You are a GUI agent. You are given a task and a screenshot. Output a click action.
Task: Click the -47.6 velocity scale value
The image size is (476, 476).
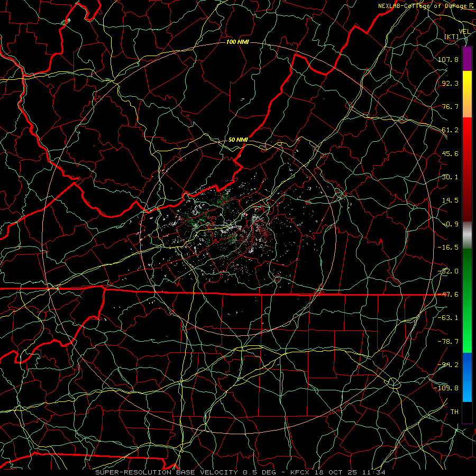(x=448, y=295)
